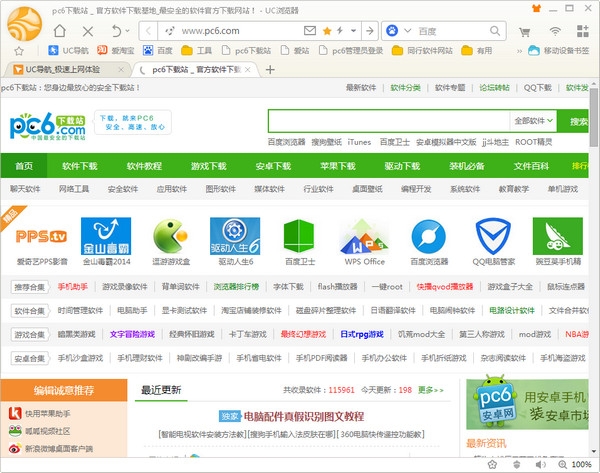The width and height of the screenshot is (600, 473).
Task: Open the 同行软件网站 bookmark folder
Action: coord(422,51)
